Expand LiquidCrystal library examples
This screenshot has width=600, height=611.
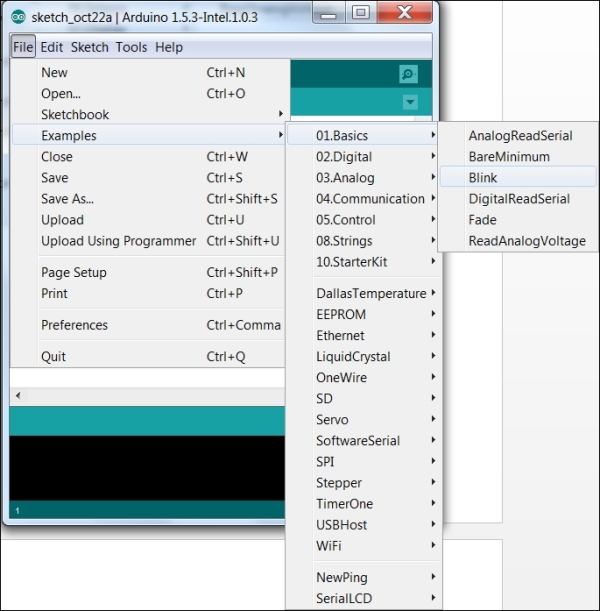pyautogui.click(x=363, y=357)
